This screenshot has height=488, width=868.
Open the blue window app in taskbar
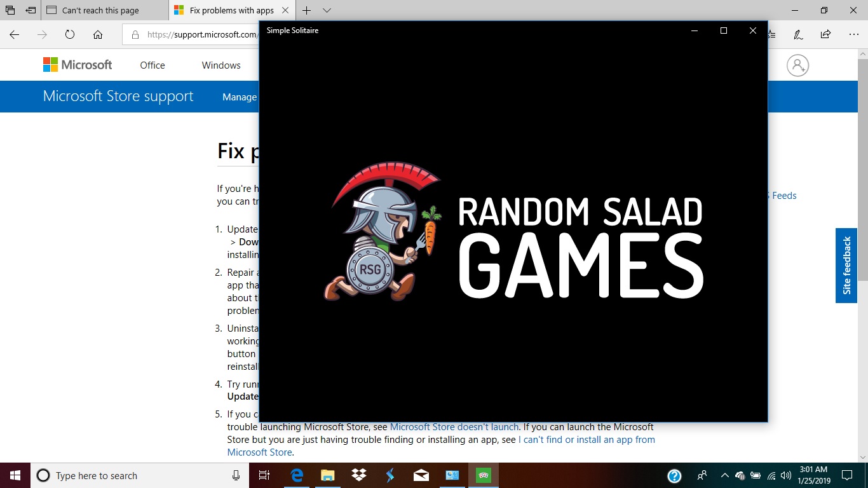coord(452,475)
